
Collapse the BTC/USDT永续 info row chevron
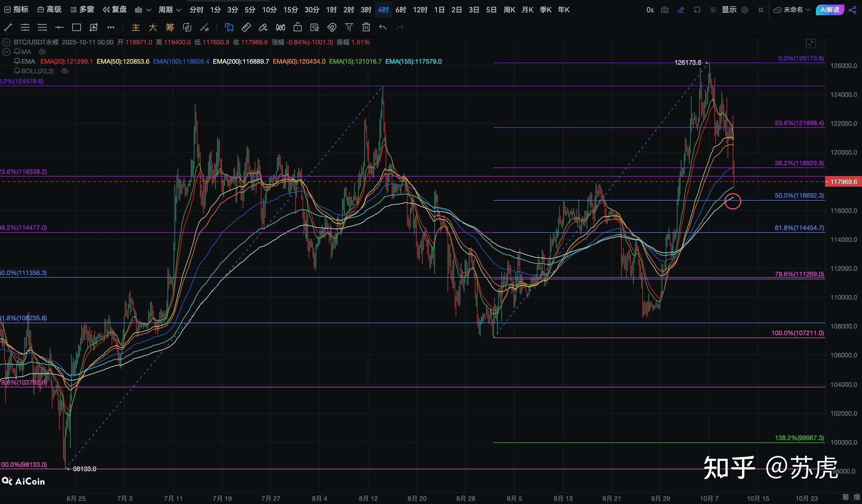[x=6, y=42]
